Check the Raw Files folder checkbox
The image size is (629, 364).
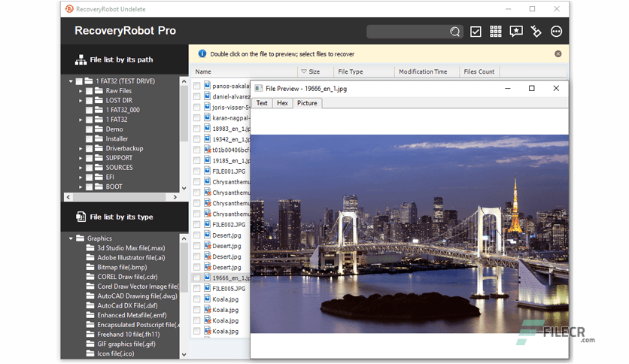click(x=89, y=91)
